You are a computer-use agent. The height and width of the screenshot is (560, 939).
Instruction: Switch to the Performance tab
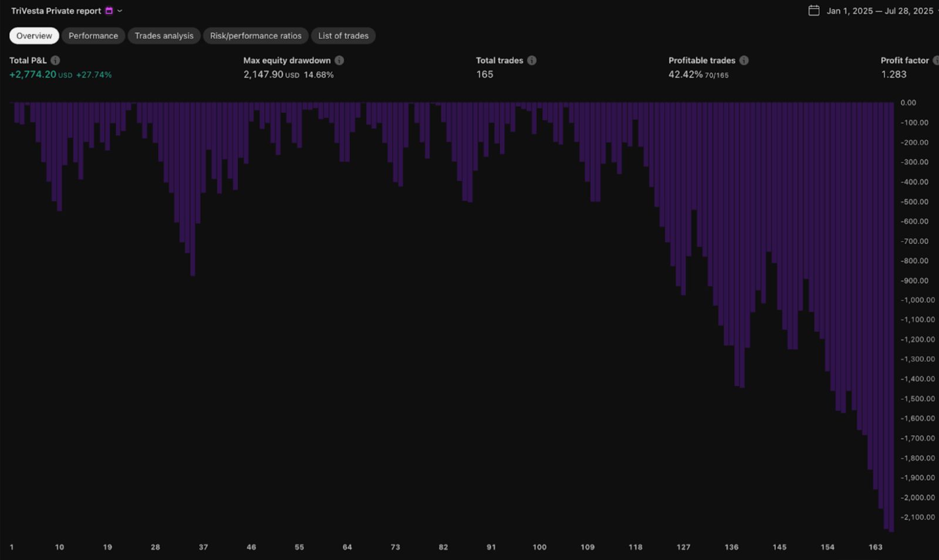click(93, 36)
